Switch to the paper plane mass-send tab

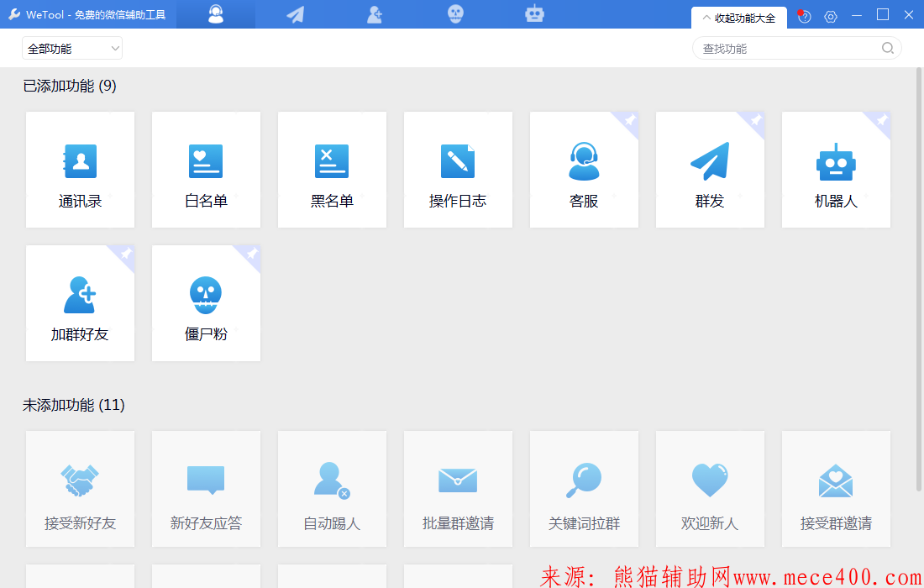pyautogui.click(x=295, y=14)
